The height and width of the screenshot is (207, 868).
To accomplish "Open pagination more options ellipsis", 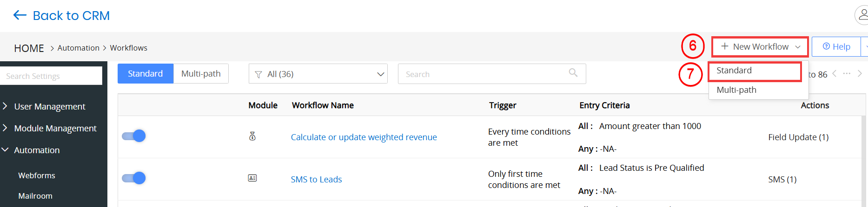I will point(847,73).
